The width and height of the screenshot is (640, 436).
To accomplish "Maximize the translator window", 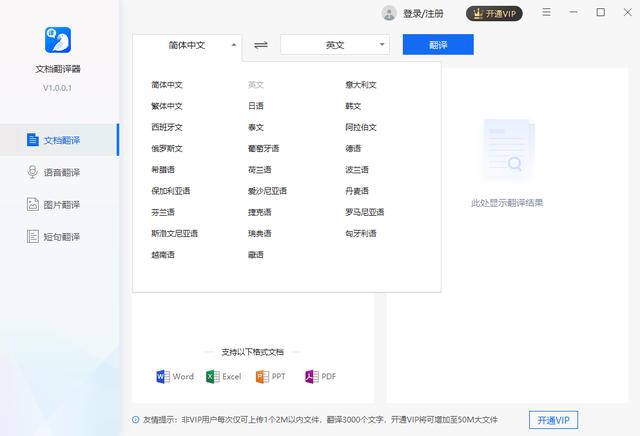I will pos(600,12).
